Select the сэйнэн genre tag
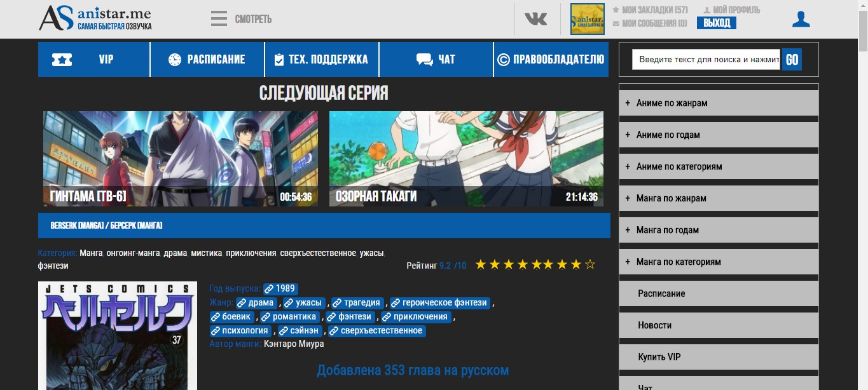 [x=300, y=330]
